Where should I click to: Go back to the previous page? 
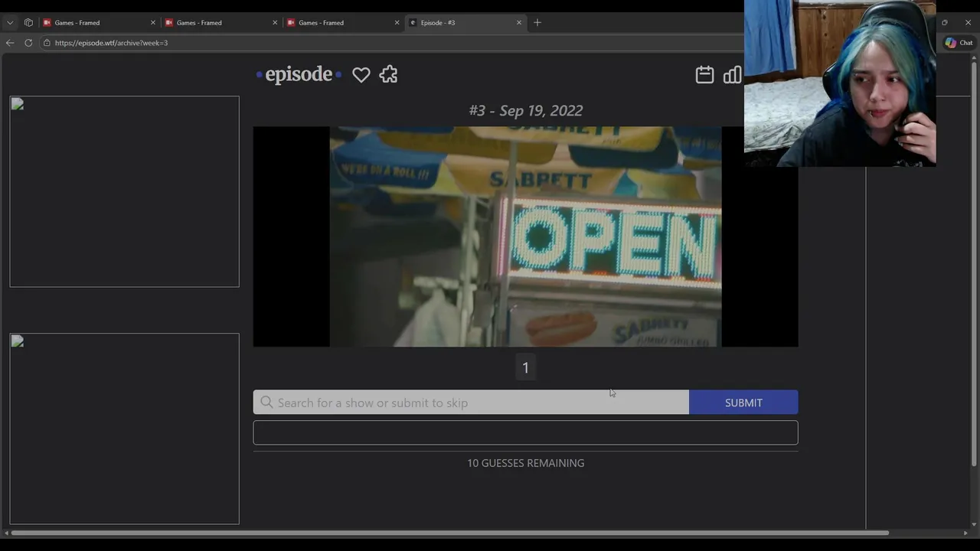tap(10, 43)
